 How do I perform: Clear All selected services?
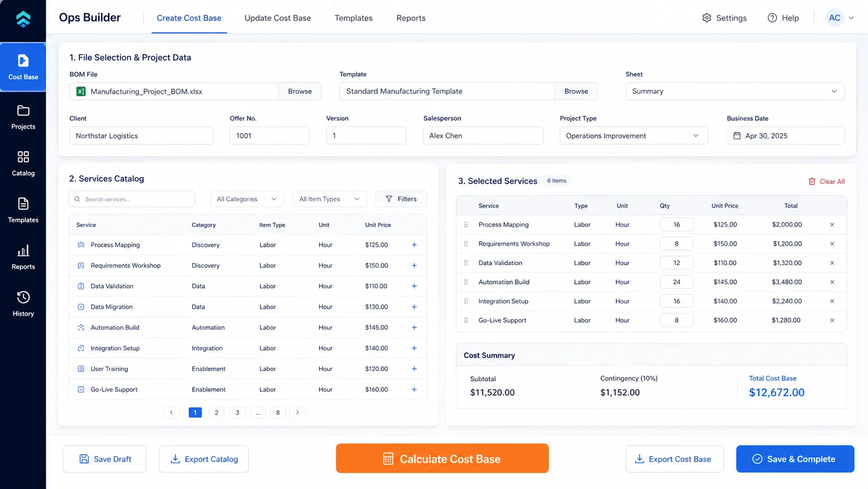[x=826, y=181]
